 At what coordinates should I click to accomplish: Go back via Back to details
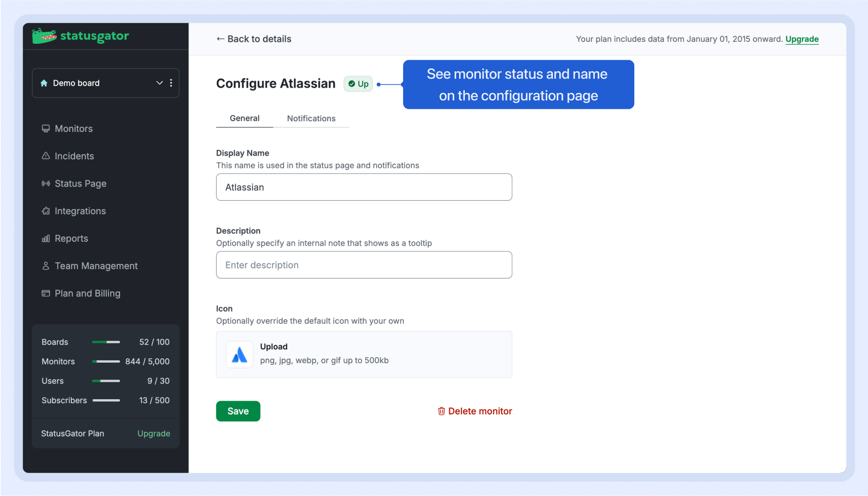point(254,39)
